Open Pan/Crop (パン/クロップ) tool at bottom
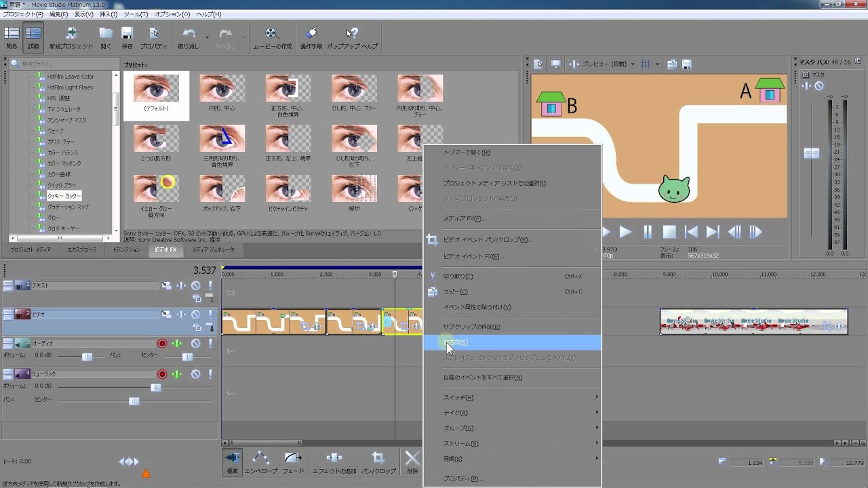This screenshot has width=868, height=488. pos(378,462)
